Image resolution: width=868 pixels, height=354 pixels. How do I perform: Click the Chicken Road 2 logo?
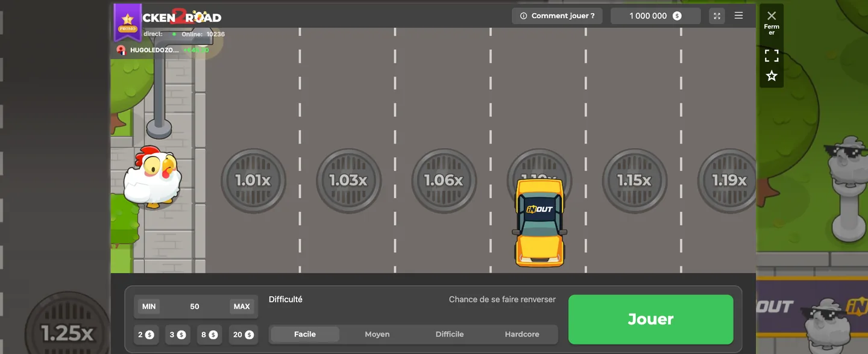click(181, 17)
